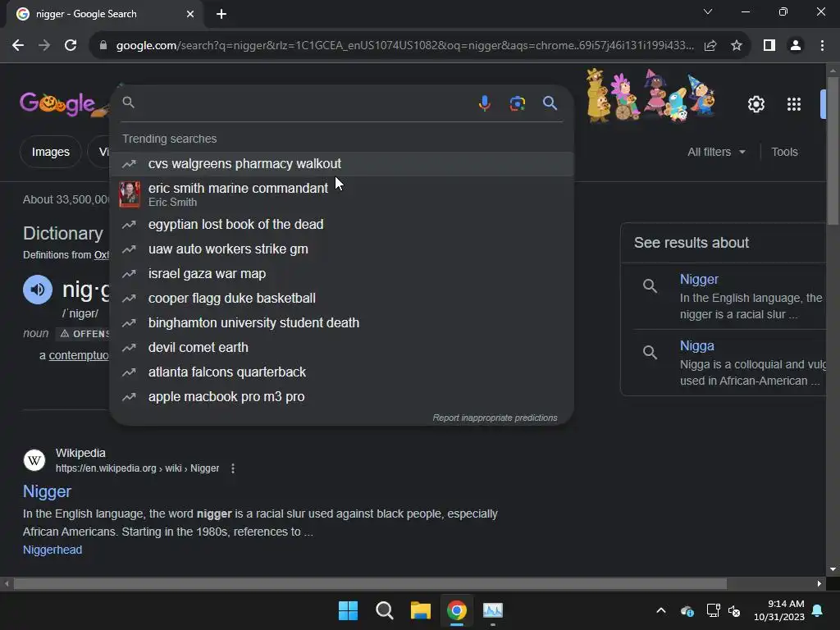Screen dimensions: 840x630
Task: Open the Wikipedia result title link
Action: [47, 492]
